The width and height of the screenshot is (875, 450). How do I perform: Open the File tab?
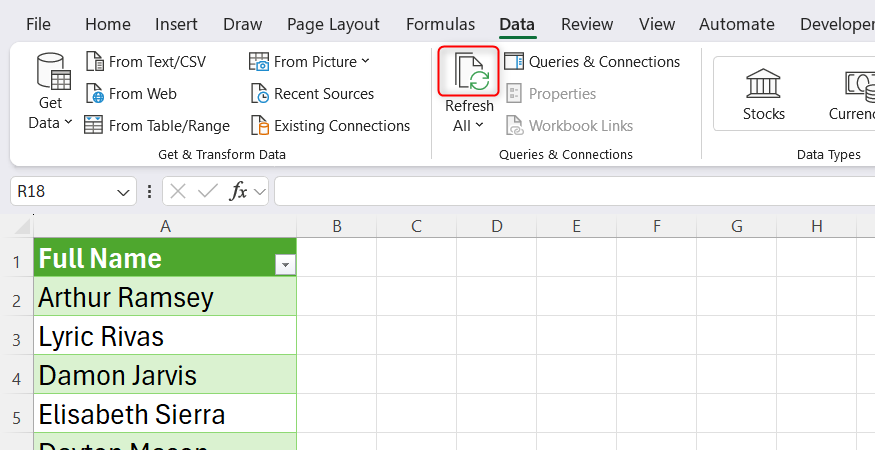tap(38, 24)
